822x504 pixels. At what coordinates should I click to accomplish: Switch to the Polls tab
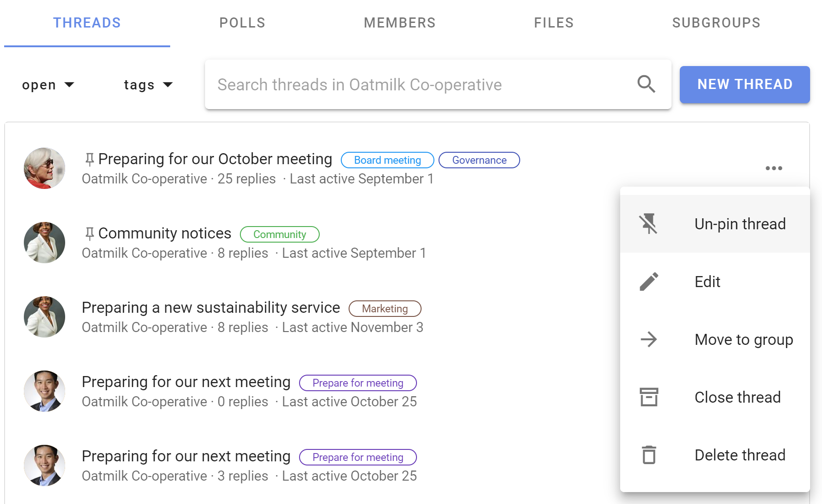pos(242,22)
